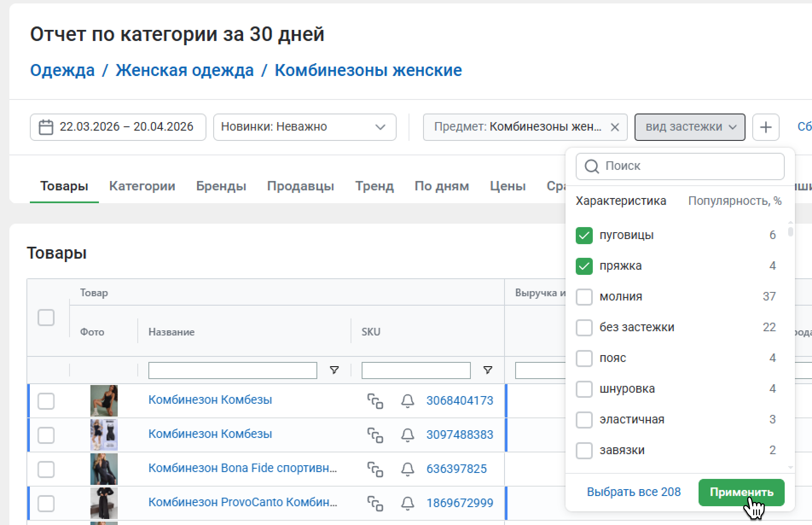This screenshot has width=812, height=525.
Task: Click the filter funnel icon for SKU column
Action: 487,370
